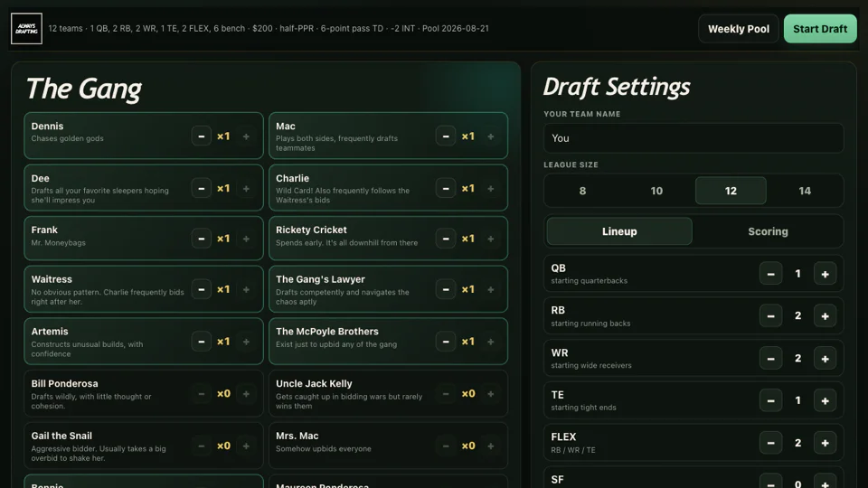Viewport: 868px width, 488px height.
Task: Decrease Mac bot count
Action: (446, 136)
